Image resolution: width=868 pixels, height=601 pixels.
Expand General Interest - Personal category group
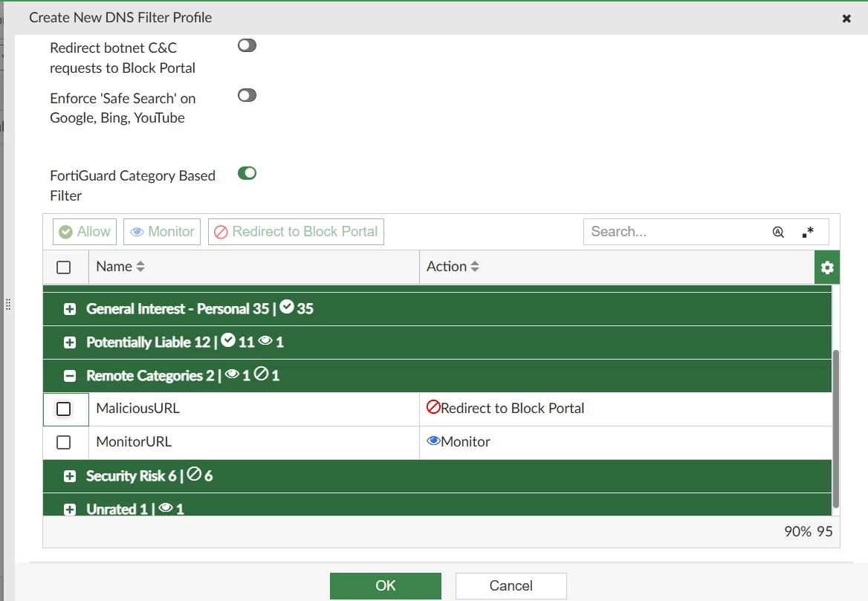pos(70,309)
